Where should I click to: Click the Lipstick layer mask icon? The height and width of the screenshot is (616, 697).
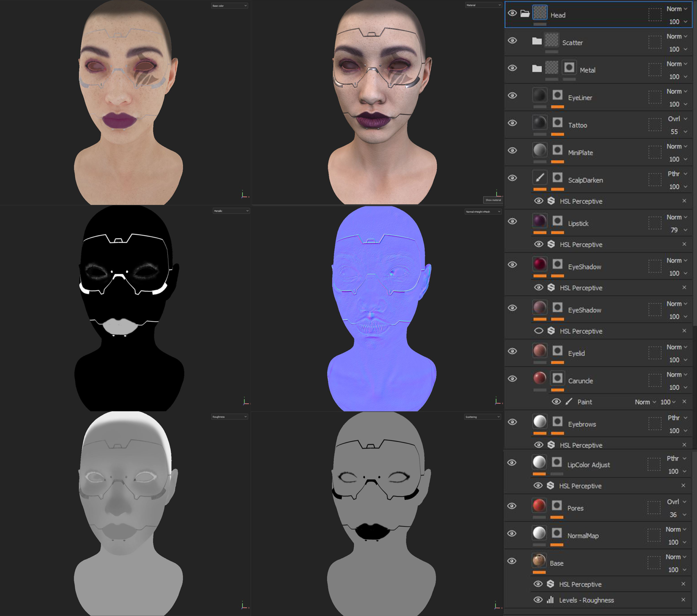point(557,221)
